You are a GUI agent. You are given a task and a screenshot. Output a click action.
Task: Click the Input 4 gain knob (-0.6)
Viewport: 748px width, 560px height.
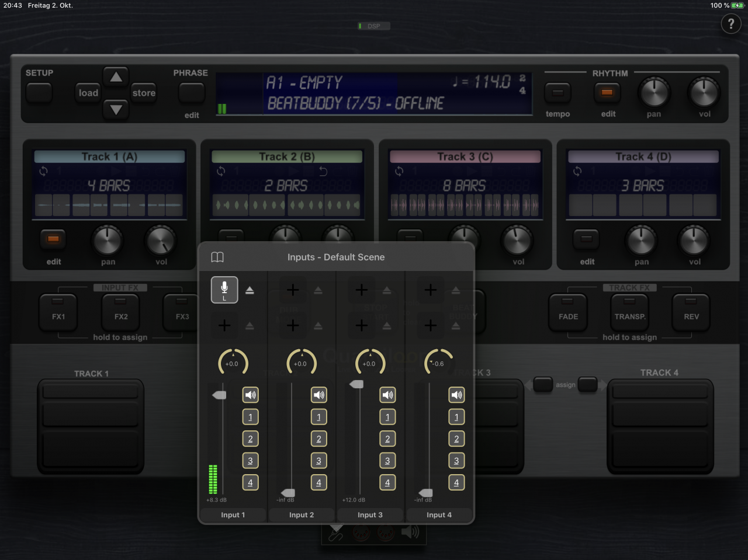click(x=439, y=362)
